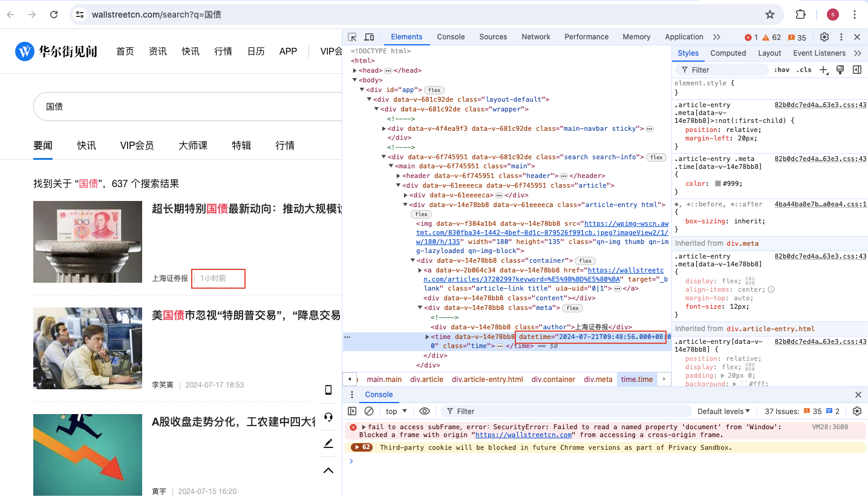
Task: Click the #999 color swatch
Action: [x=718, y=183]
